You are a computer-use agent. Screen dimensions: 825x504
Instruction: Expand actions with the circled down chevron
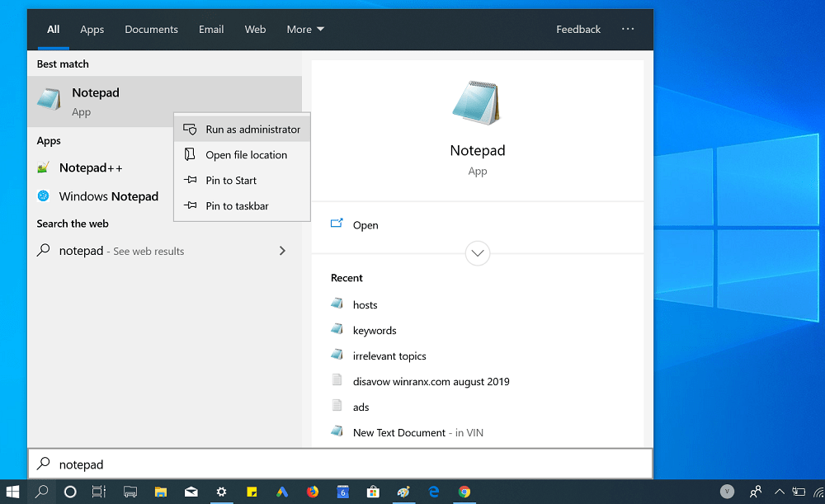tap(478, 253)
